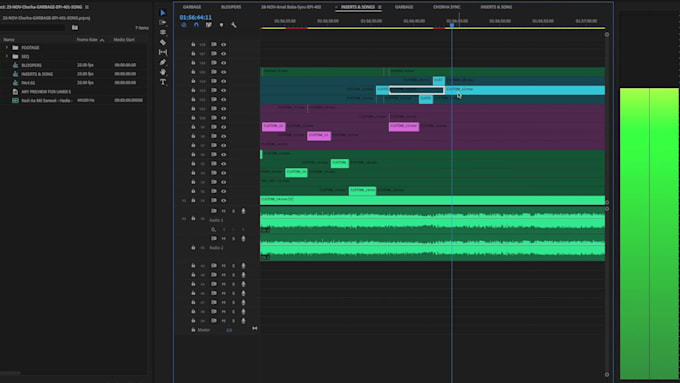The height and width of the screenshot is (383, 680).
Task: Toggle insert sequences as nests icon
Action: 184,25
